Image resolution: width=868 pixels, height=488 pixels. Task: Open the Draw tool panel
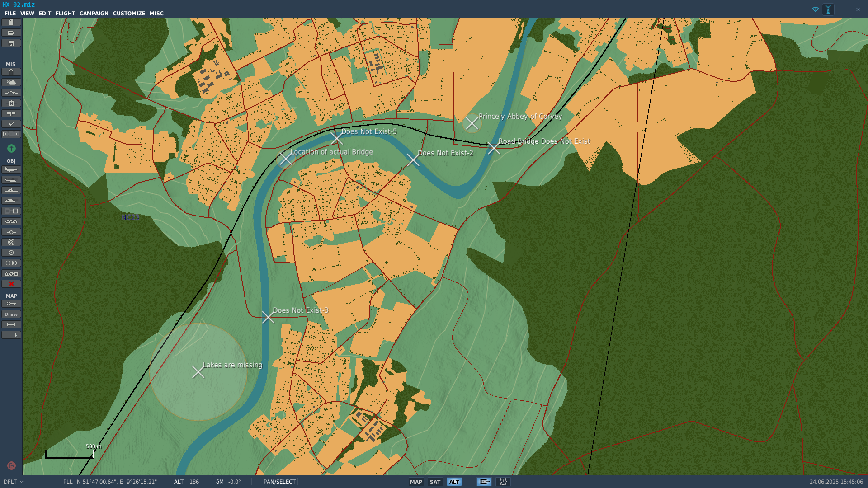pos(11,314)
